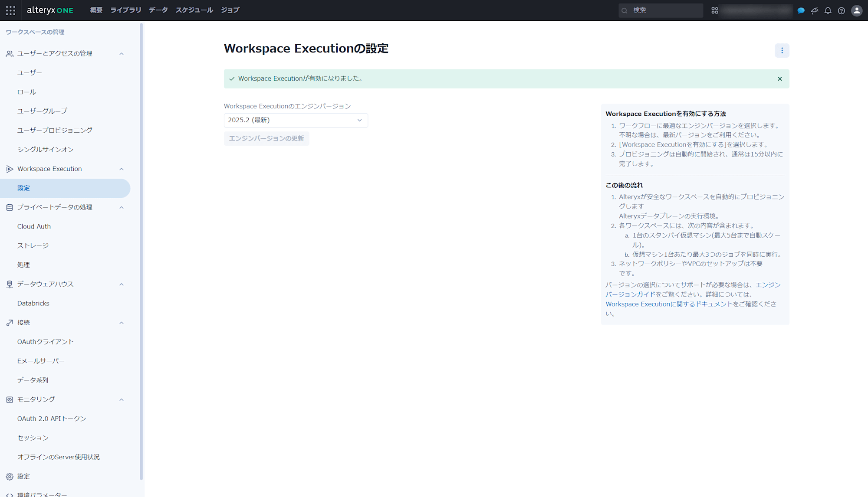Click the search magnifier icon
The width and height of the screenshot is (868, 497).
(x=624, y=10)
